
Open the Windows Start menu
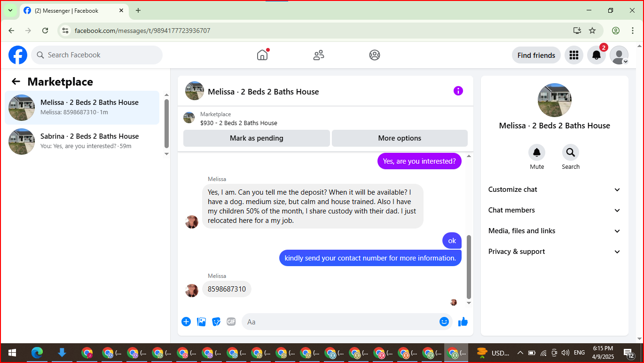pyautogui.click(x=12, y=353)
